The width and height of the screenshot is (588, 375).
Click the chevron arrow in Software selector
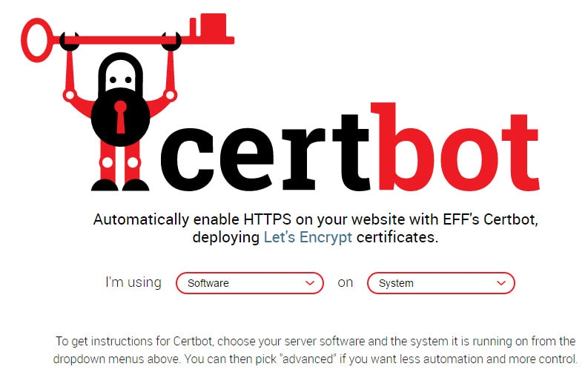(310, 283)
